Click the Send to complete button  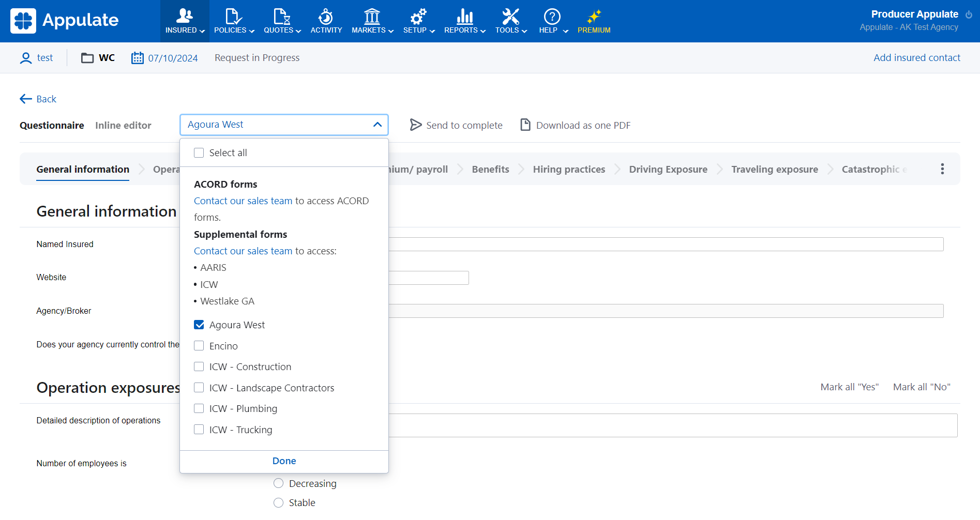456,125
